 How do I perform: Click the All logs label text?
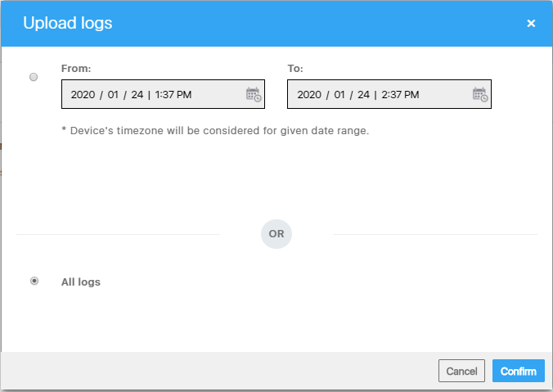[81, 282]
